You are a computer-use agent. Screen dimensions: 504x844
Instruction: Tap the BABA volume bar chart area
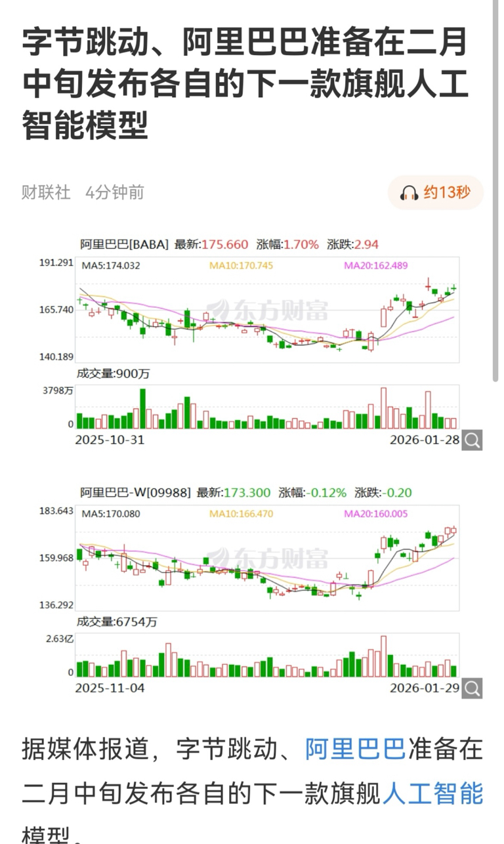[x=268, y=407]
